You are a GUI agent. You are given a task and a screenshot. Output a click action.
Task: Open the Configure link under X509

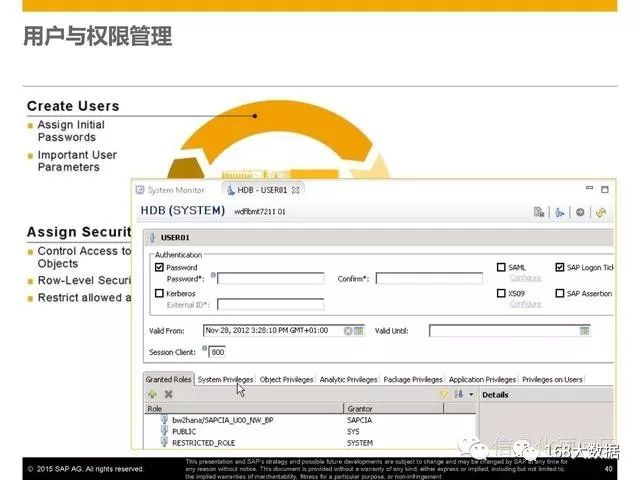525,304
